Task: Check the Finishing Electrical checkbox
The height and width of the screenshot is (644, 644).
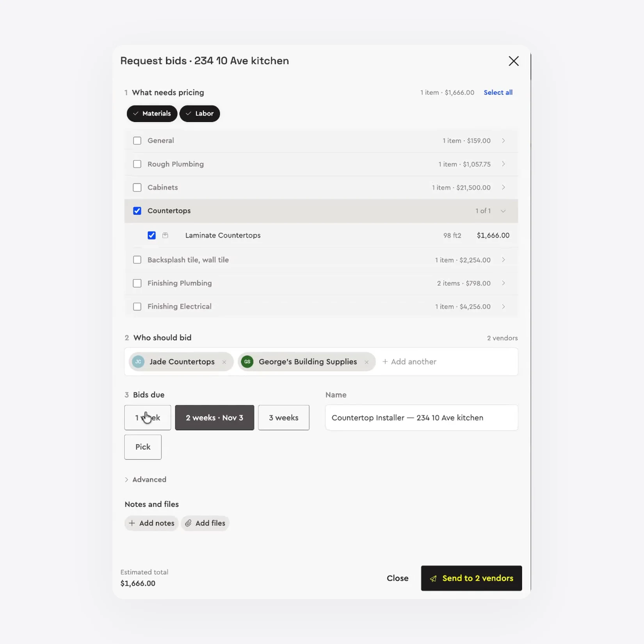Action: click(x=137, y=307)
